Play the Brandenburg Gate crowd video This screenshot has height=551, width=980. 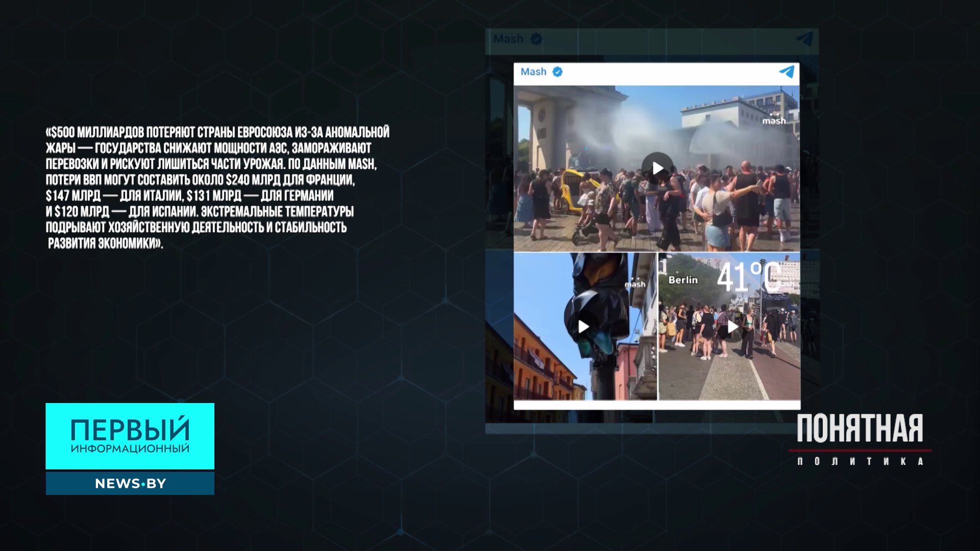(657, 168)
